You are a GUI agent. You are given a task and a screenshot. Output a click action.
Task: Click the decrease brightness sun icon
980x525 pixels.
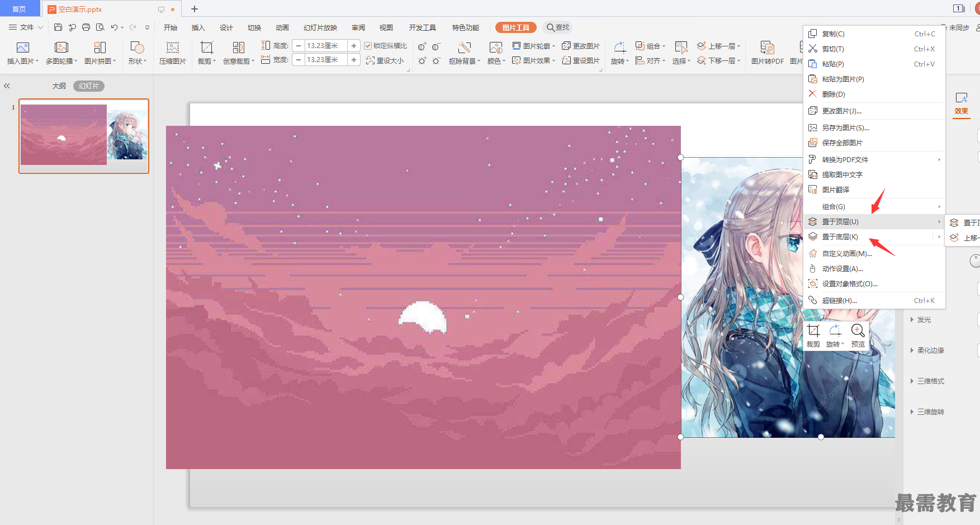(436, 60)
